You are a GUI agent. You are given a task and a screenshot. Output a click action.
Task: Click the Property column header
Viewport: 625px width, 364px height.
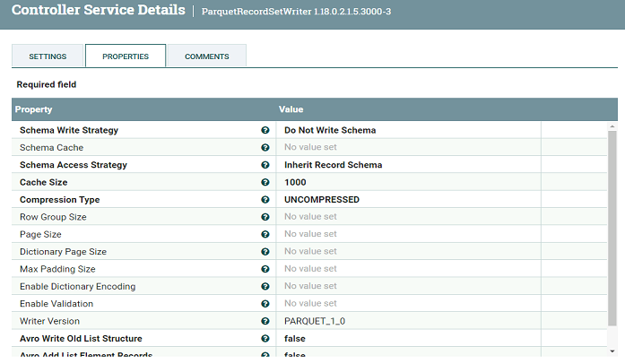point(33,109)
